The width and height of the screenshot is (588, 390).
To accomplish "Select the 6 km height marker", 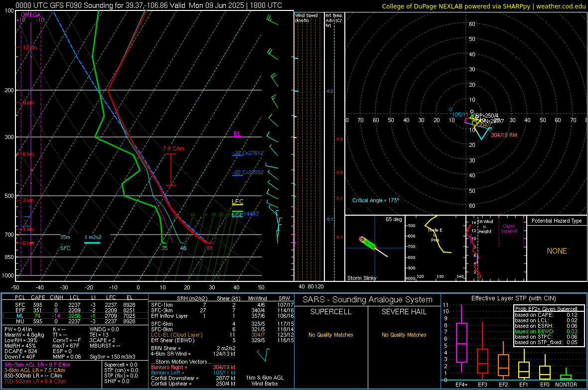I will [28, 154].
